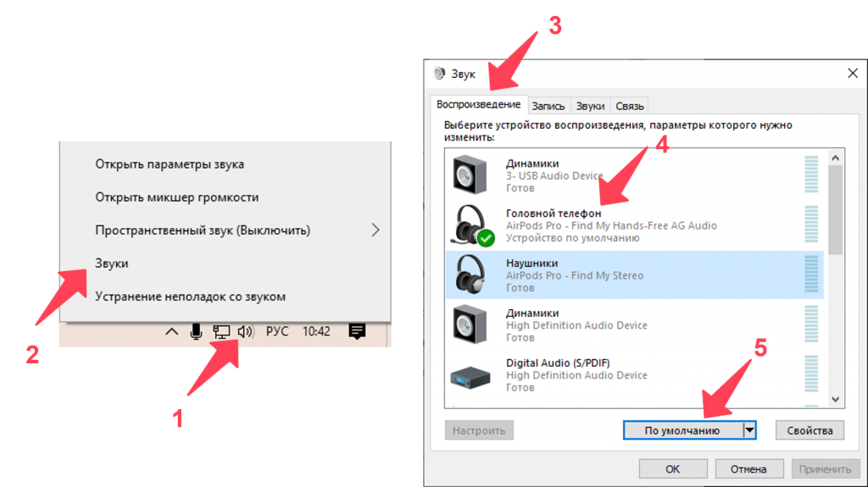The height and width of the screenshot is (487, 868).
Task: Click the РУС language indicator
Action: click(x=277, y=332)
